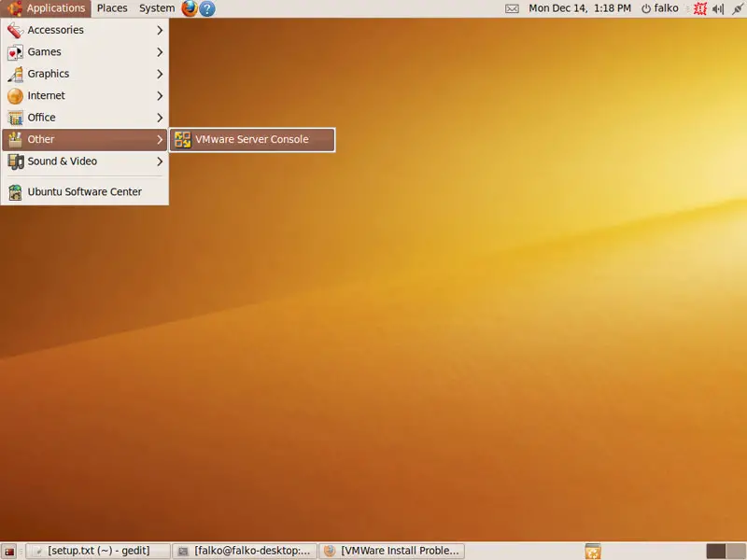Click the red update notification icon
Screen dimensions: 747x560
coord(699,8)
